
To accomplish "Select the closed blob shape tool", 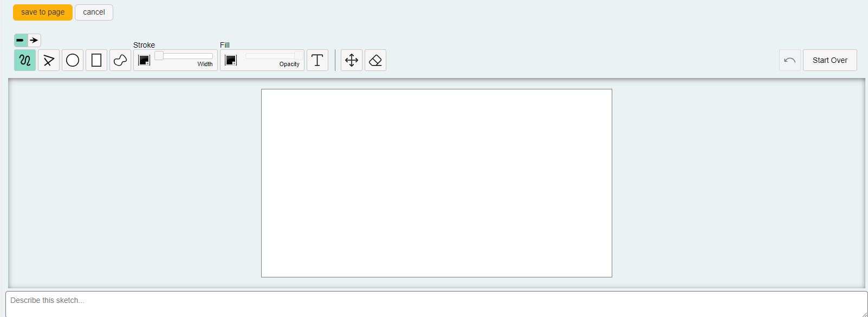I will (x=120, y=60).
